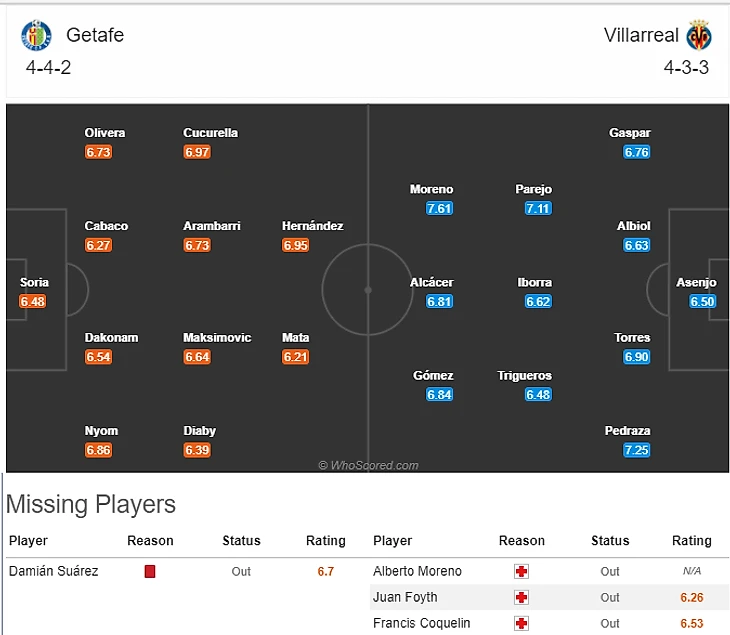Select Cucurella's 6.97 rating badge
The height and width of the screenshot is (635, 730).
(197, 152)
